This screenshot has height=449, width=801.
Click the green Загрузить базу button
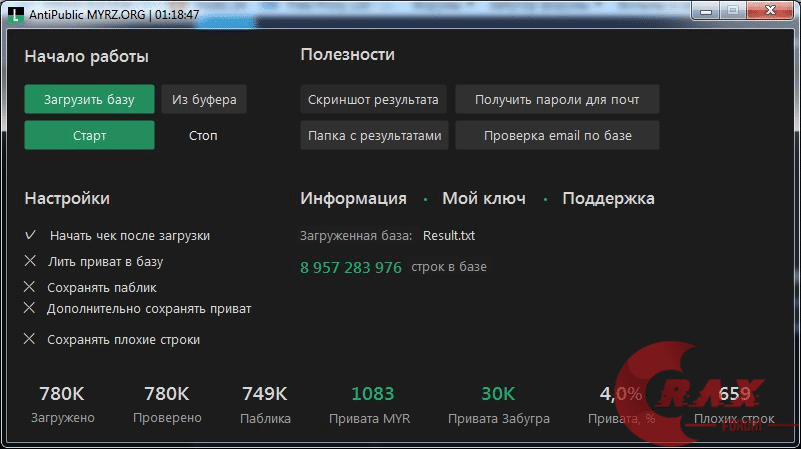(89, 99)
